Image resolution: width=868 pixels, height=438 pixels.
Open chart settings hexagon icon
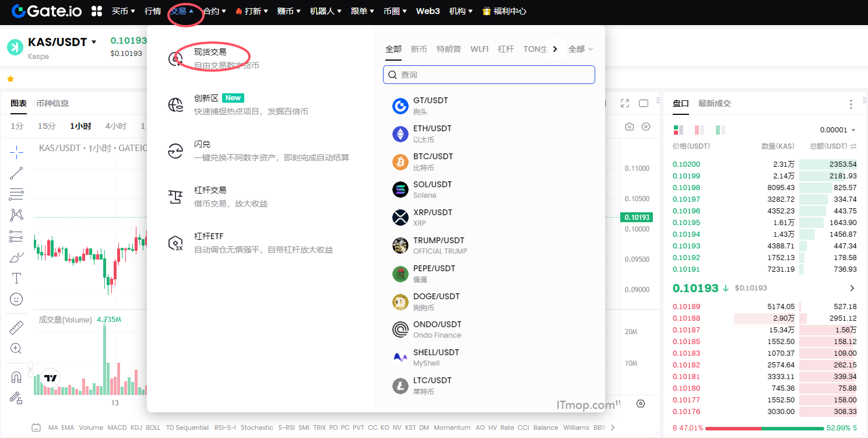tap(646, 127)
